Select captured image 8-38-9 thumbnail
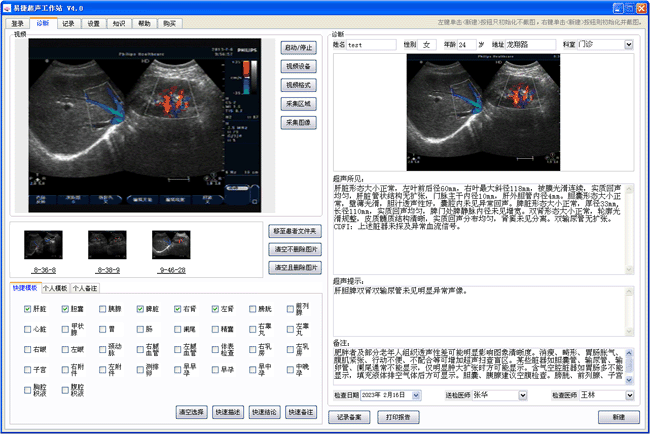Image resolution: width=650 pixels, height=434 pixels. click(107, 245)
